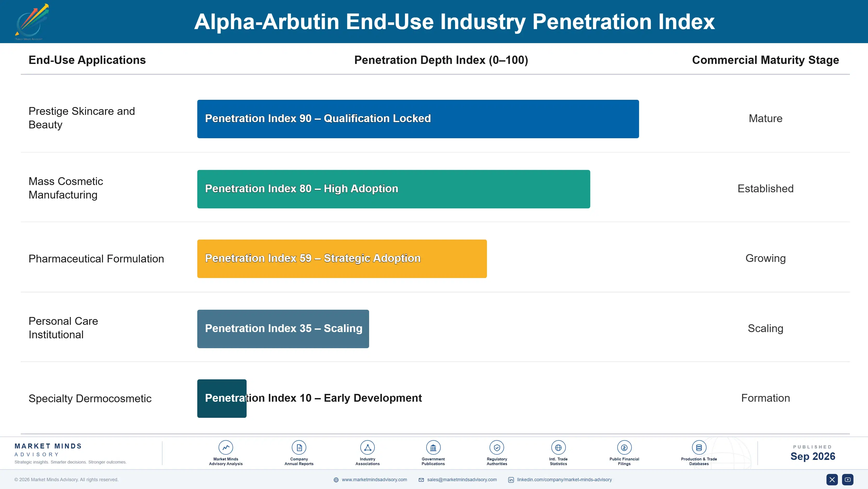Image resolution: width=868 pixels, height=489 pixels.
Task: Click the Market Minds Advisory Analysis chart icon
Action: [x=226, y=447]
